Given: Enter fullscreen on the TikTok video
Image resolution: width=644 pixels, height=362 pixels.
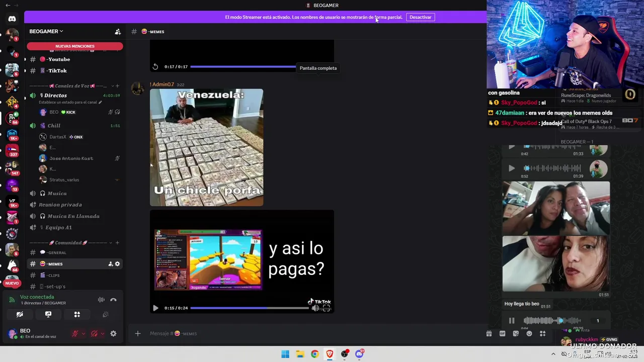Looking at the screenshot, I should click(326, 308).
